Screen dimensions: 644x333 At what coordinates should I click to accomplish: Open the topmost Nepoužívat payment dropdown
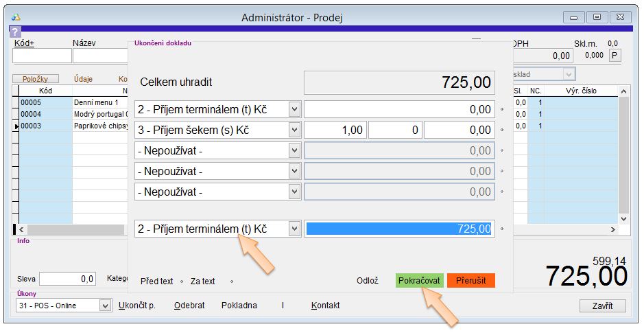(294, 150)
